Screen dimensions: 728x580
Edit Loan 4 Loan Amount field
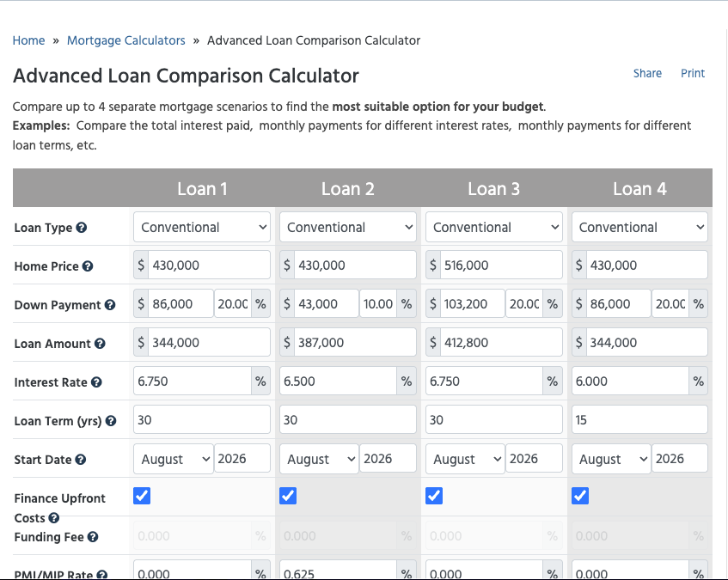[646, 343]
